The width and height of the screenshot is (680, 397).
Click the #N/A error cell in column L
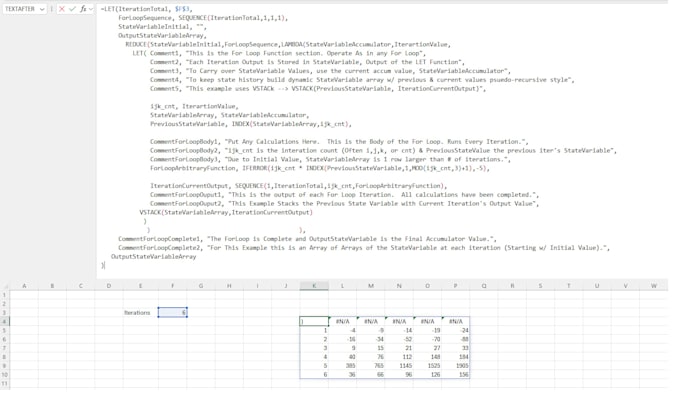(x=343, y=322)
